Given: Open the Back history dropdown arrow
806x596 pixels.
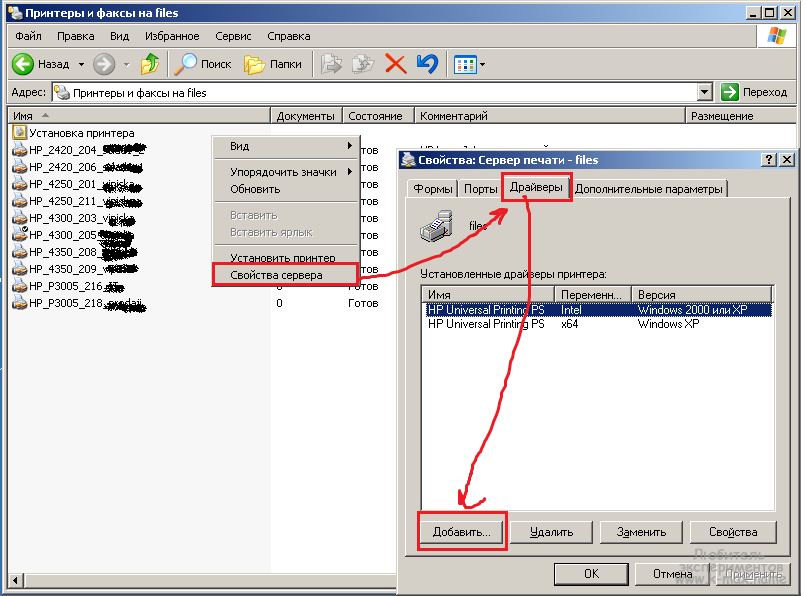Looking at the screenshot, I should 81,65.
